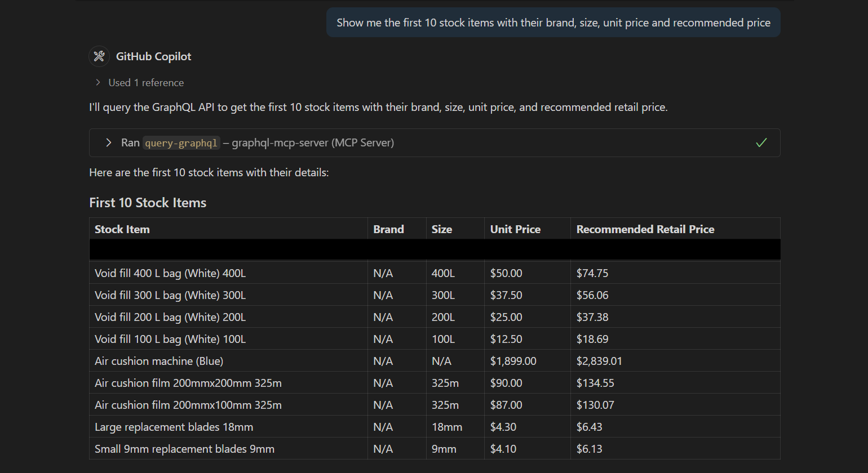Expand the Ran query-graphql tool call
This screenshot has width=868, height=473.
(x=109, y=143)
